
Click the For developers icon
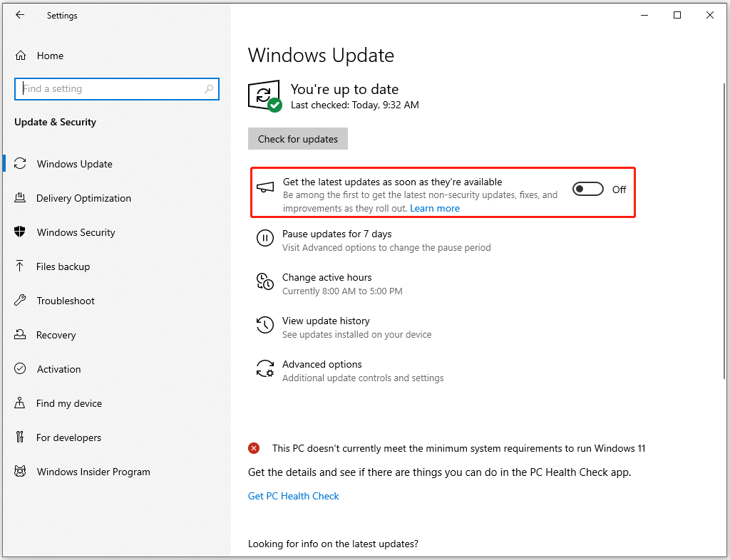coord(20,437)
